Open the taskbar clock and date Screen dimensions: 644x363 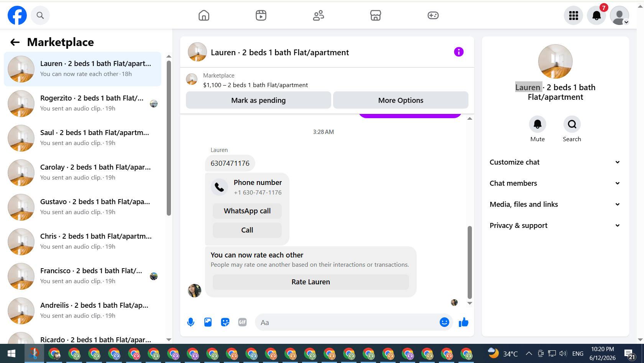tap(603, 353)
